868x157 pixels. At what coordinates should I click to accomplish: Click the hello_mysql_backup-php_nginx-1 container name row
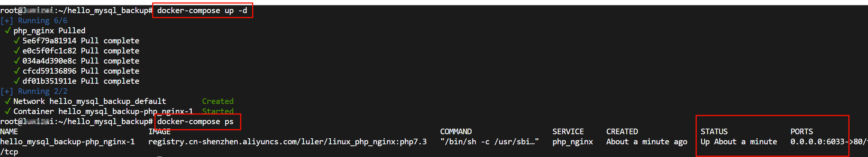point(67,142)
